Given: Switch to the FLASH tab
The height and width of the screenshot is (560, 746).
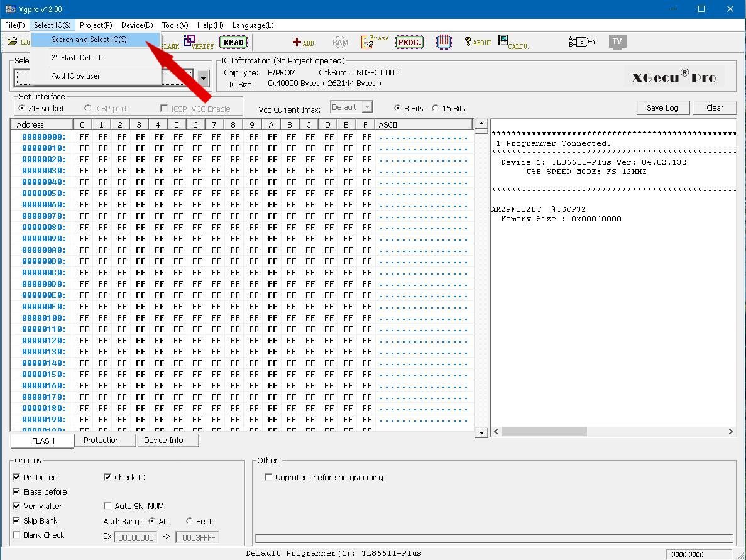Looking at the screenshot, I should tap(43, 441).
